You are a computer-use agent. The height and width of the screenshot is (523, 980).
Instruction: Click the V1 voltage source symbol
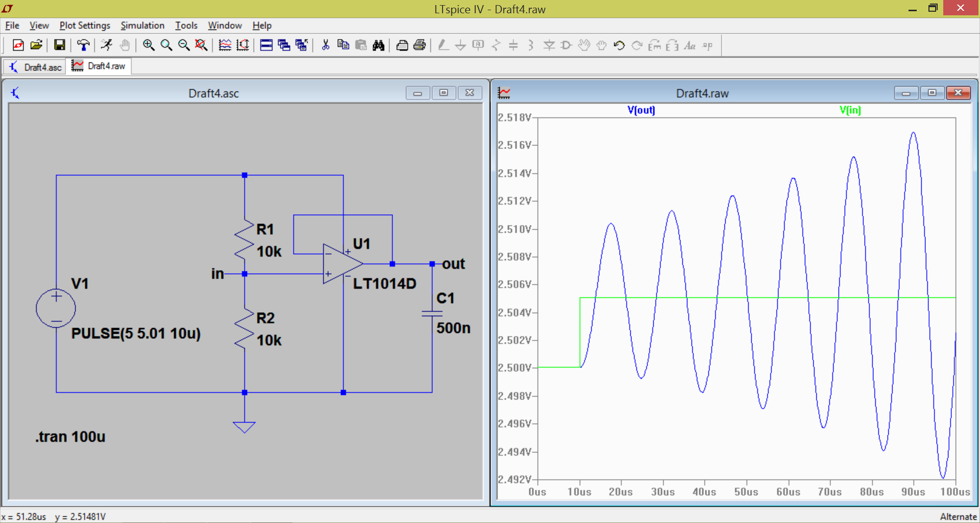point(56,308)
